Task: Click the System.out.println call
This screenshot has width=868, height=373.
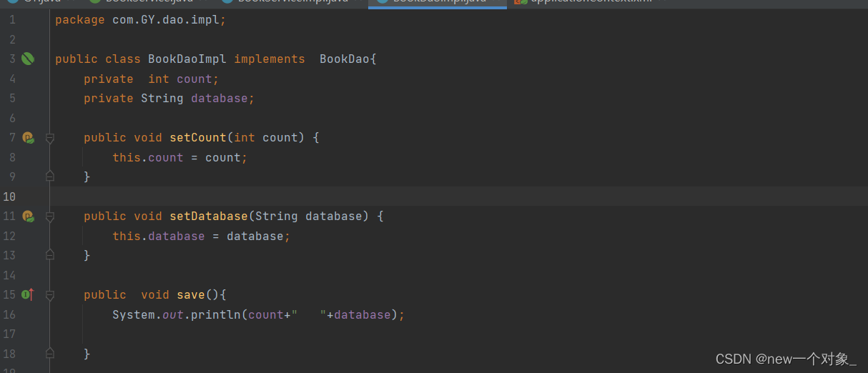Action: (259, 314)
